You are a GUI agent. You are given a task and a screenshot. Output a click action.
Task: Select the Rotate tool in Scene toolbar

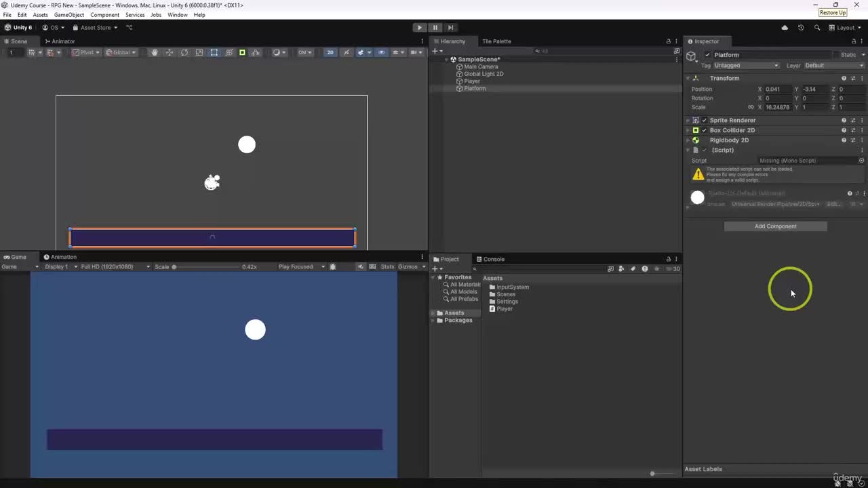[x=184, y=52]
